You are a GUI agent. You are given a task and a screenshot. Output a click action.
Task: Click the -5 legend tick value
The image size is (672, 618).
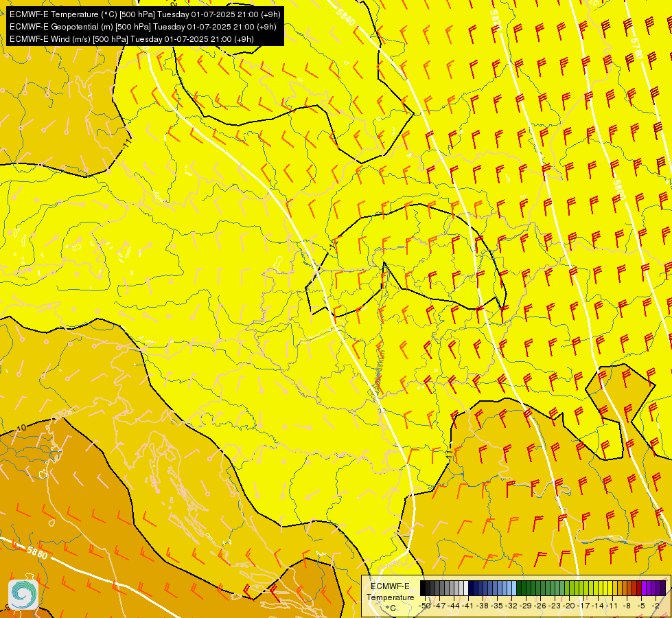coord(642,606)
